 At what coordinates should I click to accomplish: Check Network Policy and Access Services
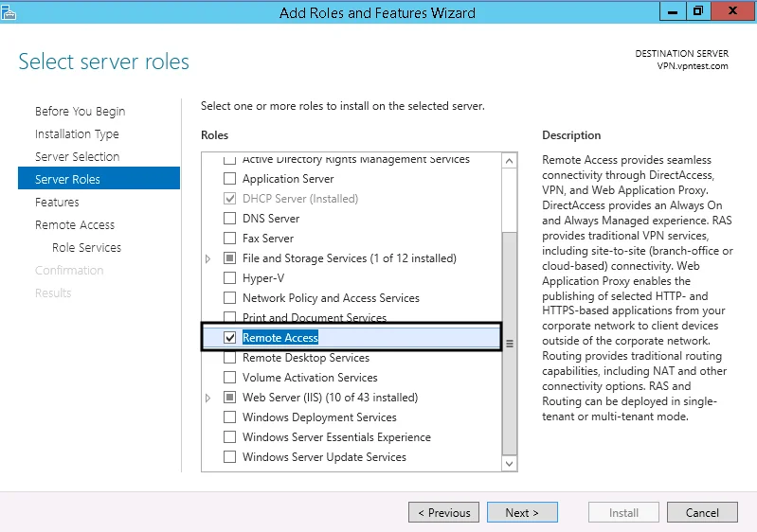[x=230, y=298]
